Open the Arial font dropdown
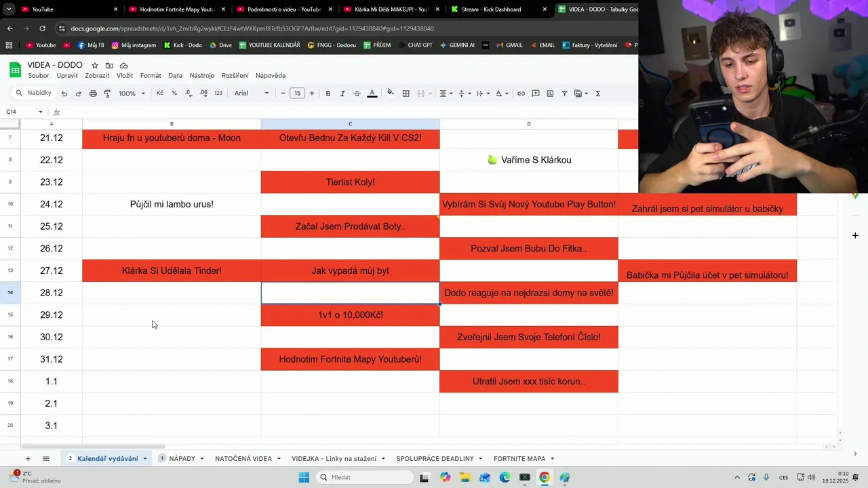868x488 pixels. 252,94
